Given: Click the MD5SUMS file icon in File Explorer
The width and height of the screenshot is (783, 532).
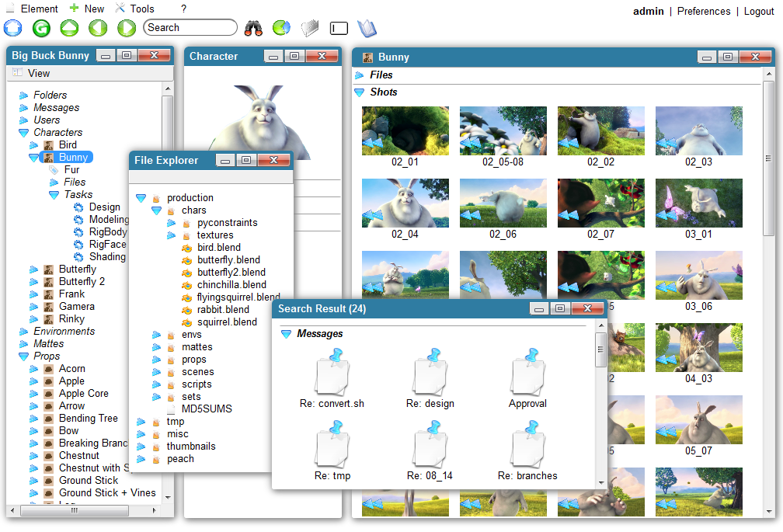Looking at the screenshot, I should point(171,409).
